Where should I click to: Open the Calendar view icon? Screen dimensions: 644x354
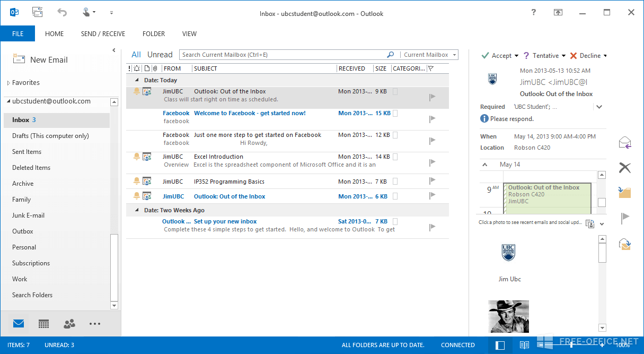43,324
